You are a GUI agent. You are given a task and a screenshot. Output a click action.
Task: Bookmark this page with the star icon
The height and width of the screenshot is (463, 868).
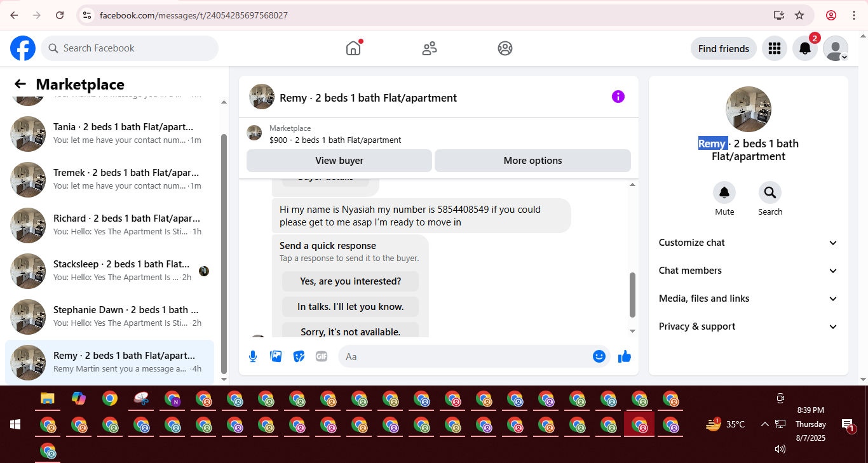(799, 15)
